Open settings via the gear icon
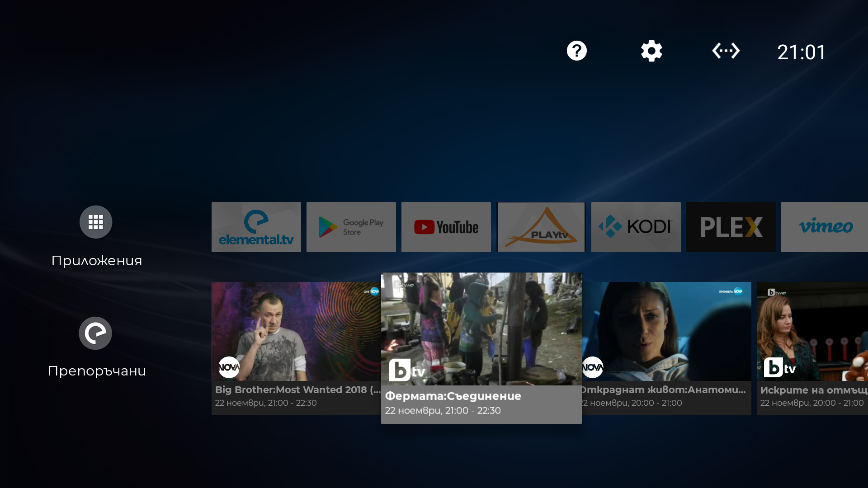Viewport: 868px width, 488px height. coord(651,51)
